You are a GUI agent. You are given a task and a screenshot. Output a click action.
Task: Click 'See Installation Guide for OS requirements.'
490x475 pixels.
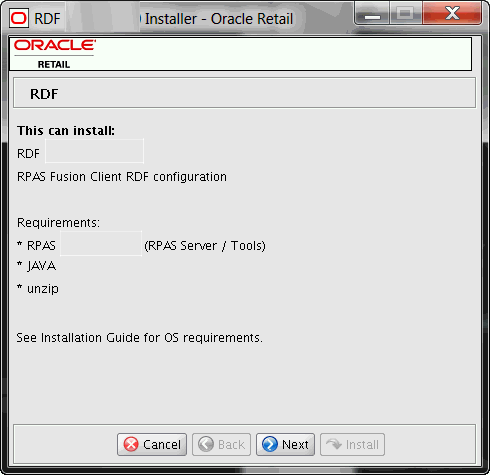coord(140,338)
